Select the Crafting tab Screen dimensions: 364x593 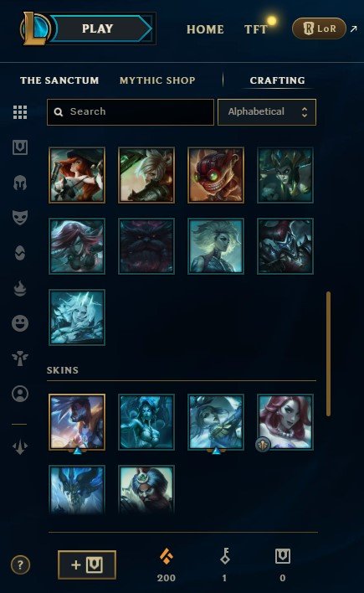click(278, 80)
